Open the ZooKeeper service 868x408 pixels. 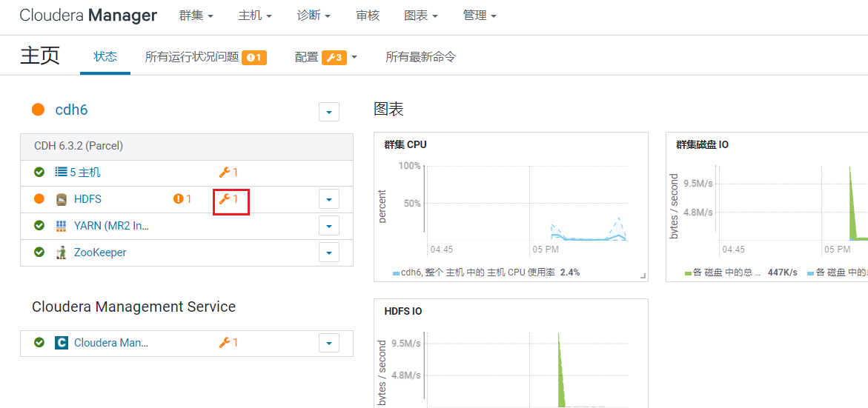coord(100,252)
